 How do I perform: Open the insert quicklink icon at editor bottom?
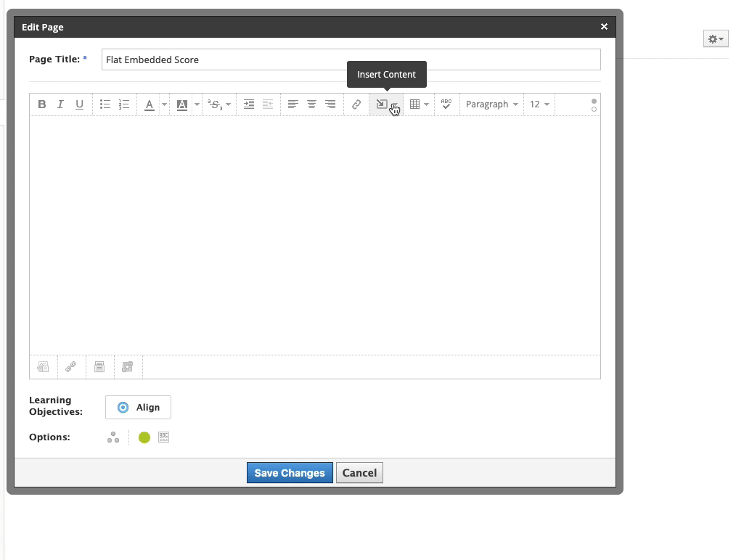[x=70, y=366]
